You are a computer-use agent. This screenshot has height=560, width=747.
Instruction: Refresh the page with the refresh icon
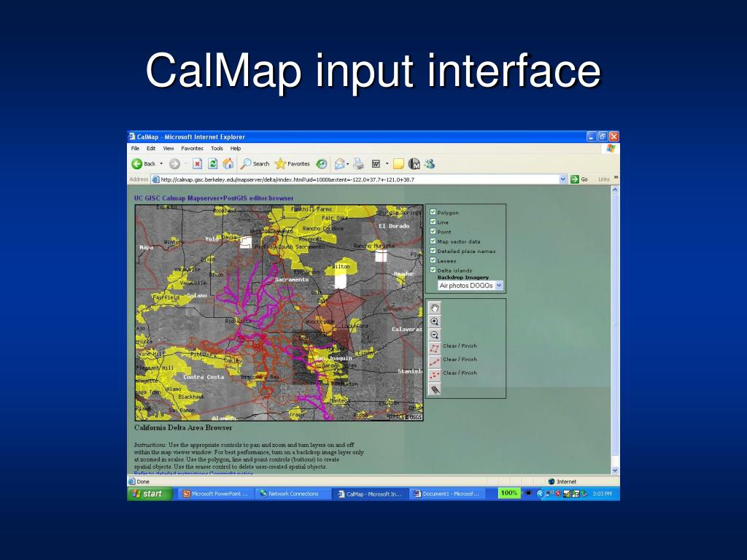click(213, 164)
